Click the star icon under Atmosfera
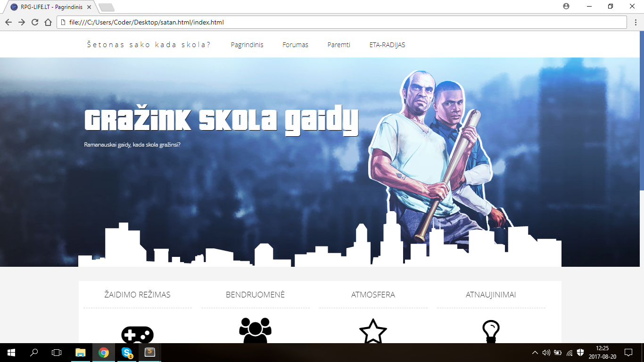 click(x=373, y=331)
